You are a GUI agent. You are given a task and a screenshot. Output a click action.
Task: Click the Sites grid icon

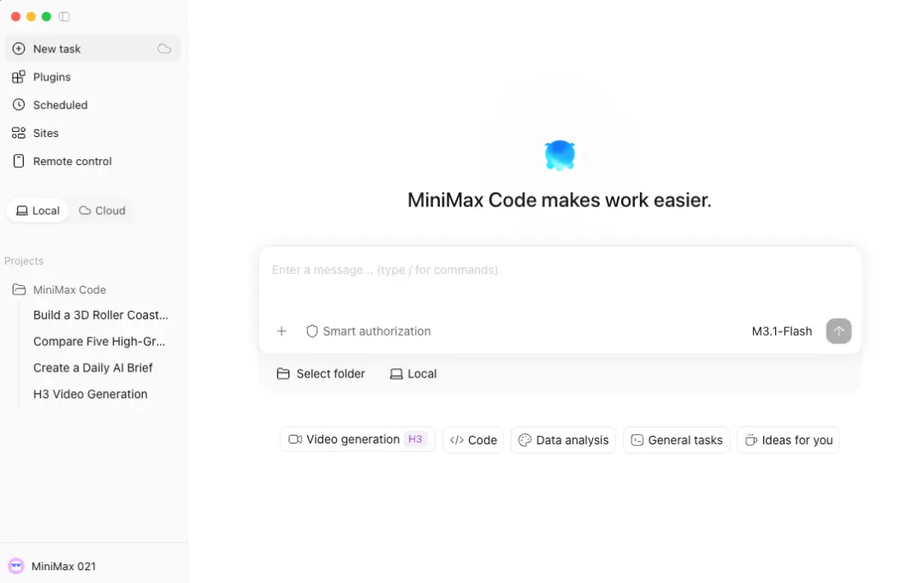pos(19,134)
